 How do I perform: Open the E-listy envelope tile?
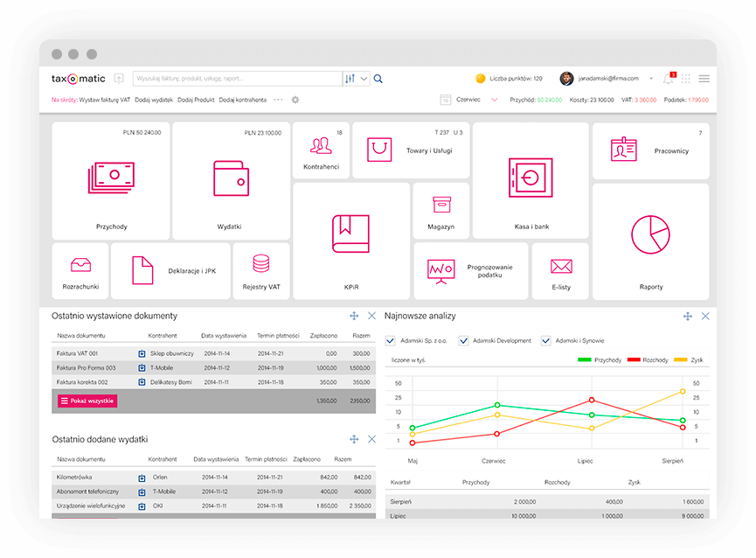point(560,271)
